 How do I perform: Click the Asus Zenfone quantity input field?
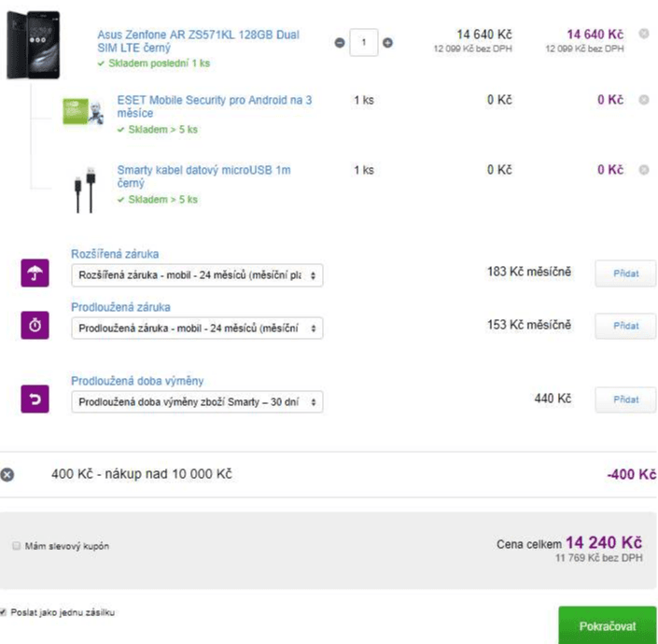pyautogui.click(x=364, y=42)
